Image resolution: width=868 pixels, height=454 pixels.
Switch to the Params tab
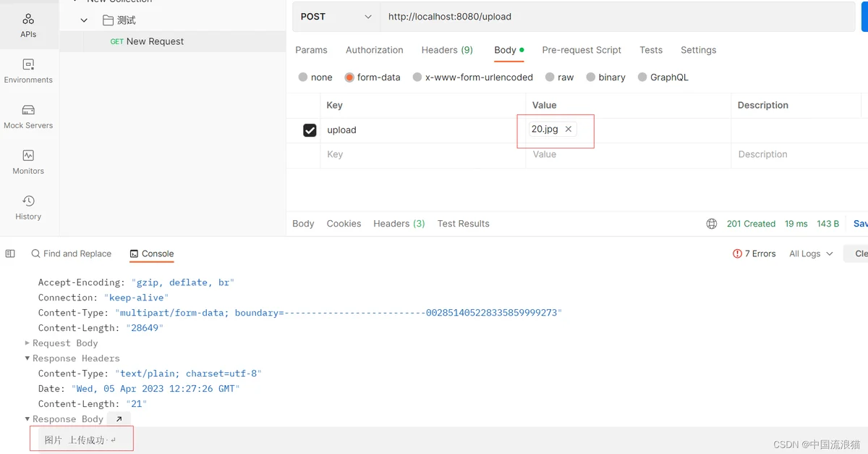click(311, 50)
